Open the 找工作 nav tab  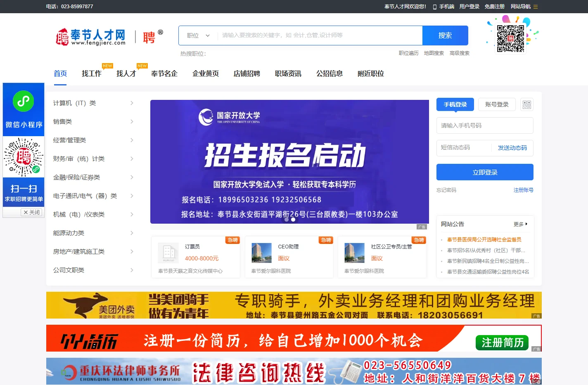click(x=92, y=73)
